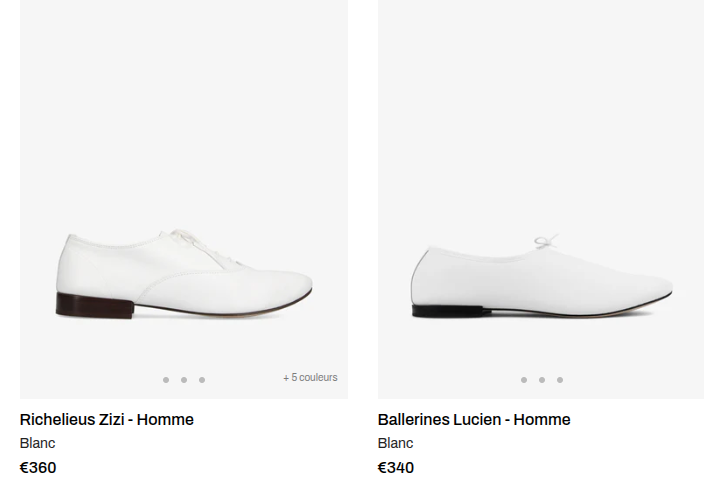Click the €360 price
The image size is (704, 481).
tap(38, 467)
